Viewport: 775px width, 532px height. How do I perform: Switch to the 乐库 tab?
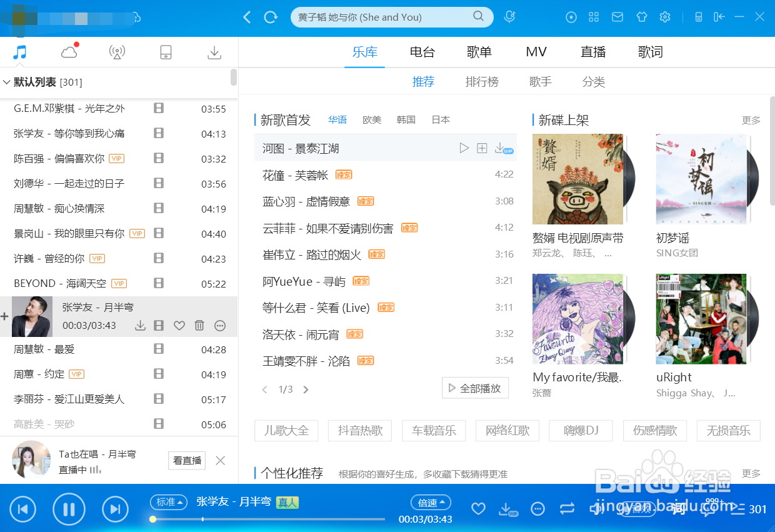365,52
